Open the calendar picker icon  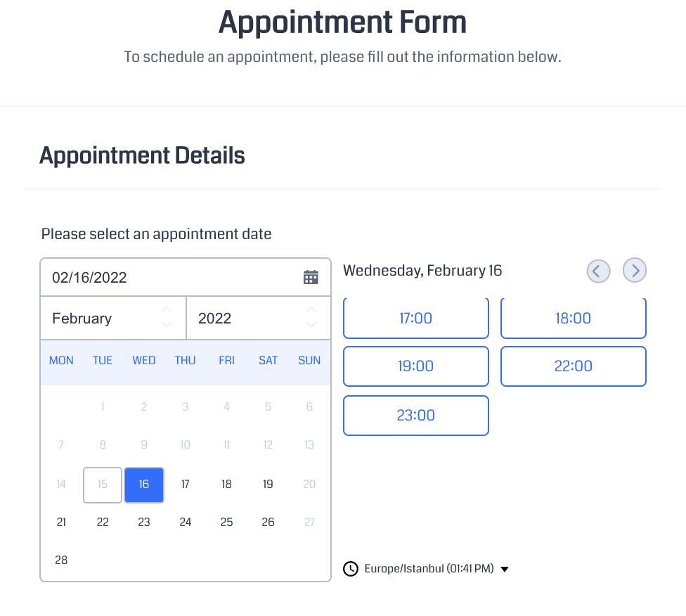311,277
